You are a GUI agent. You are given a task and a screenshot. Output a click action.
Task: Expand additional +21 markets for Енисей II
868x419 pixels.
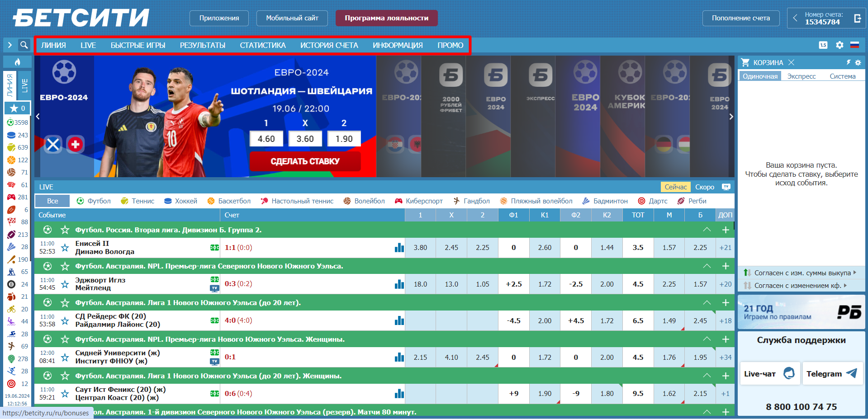tap(725, 248)
